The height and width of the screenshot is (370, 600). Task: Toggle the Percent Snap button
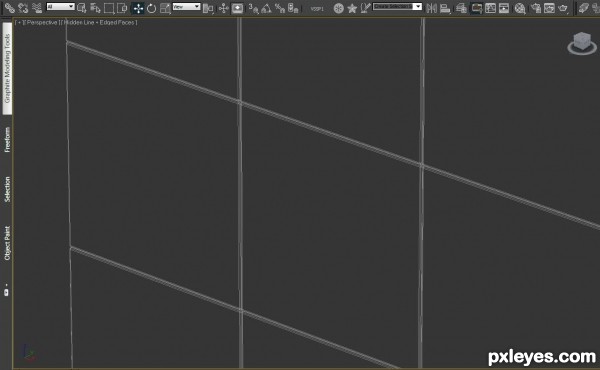[x=280, y=8]
